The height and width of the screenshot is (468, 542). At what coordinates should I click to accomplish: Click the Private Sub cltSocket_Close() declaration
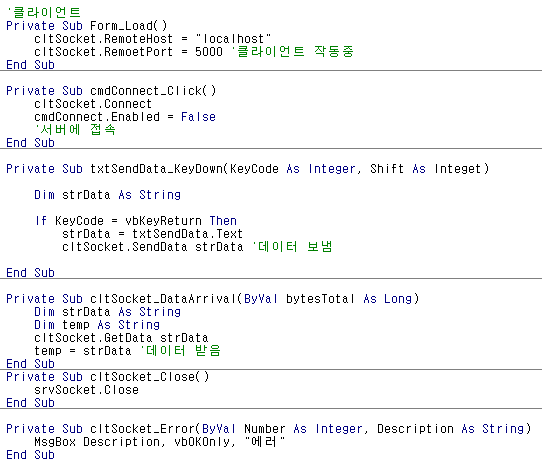[x=108, y=377]
